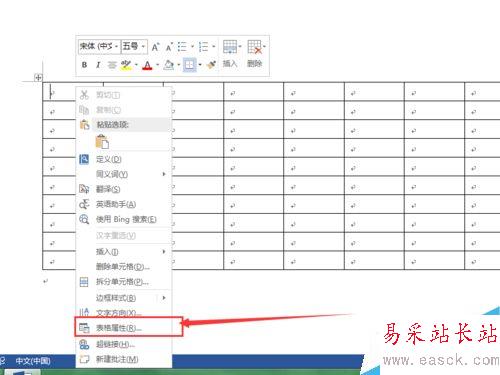
Task: Choose 英语助手(A) menu entry
Action: tap(124, 204)
